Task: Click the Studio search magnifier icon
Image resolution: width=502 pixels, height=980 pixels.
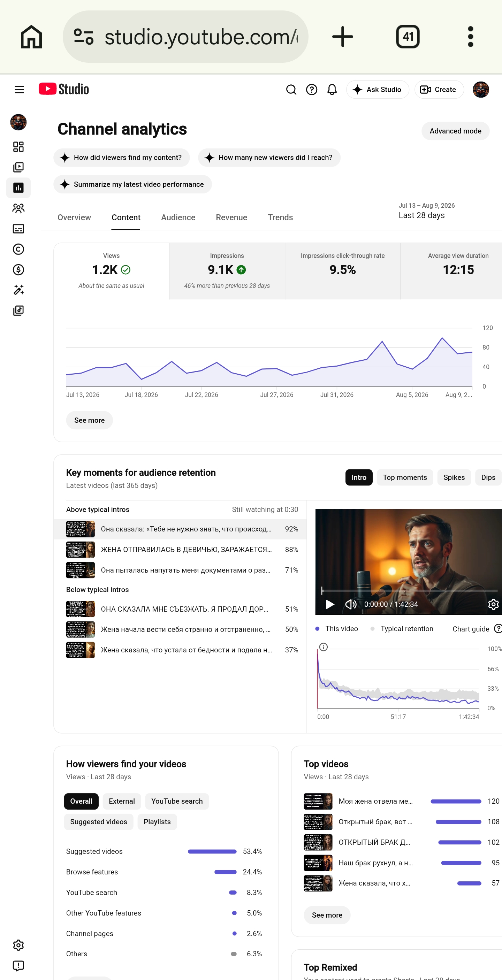Action: [x=291, y=90]
